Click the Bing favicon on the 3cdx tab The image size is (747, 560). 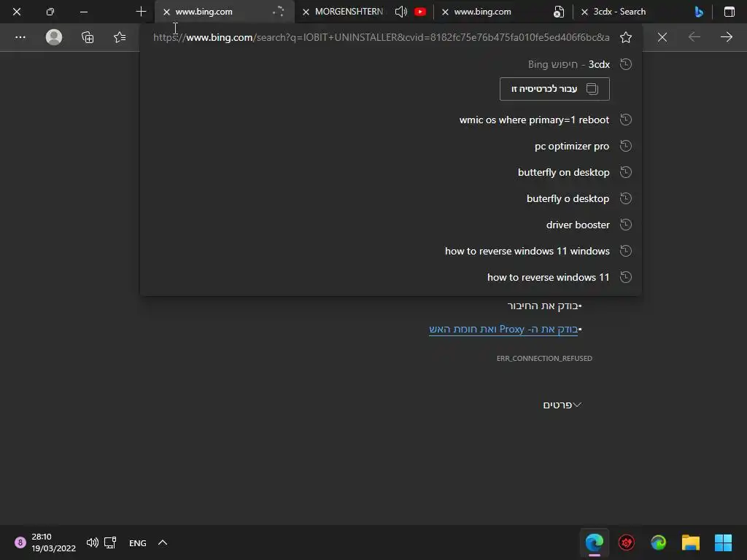click(x=699, y=12)
